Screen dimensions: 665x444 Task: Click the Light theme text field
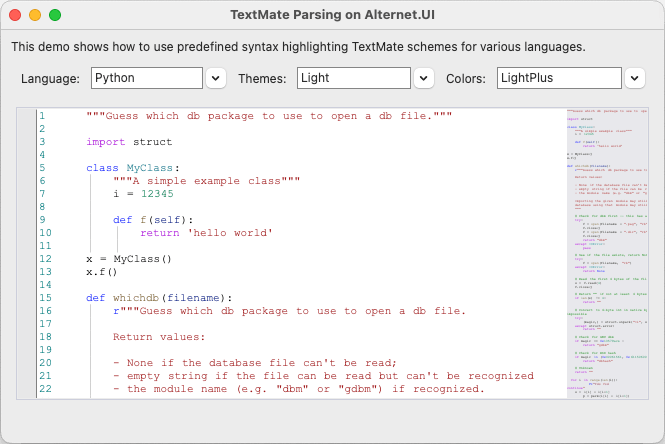pos(353,78)
